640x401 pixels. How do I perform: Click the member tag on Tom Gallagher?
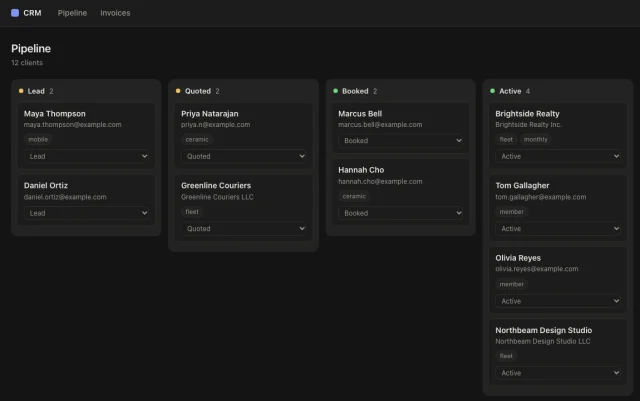click(511, 212)
